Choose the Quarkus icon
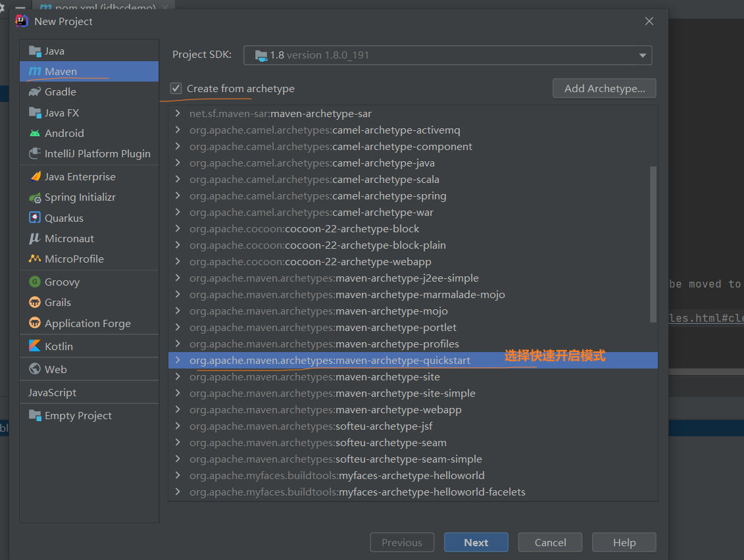The image size is (744, 560). 35,218
